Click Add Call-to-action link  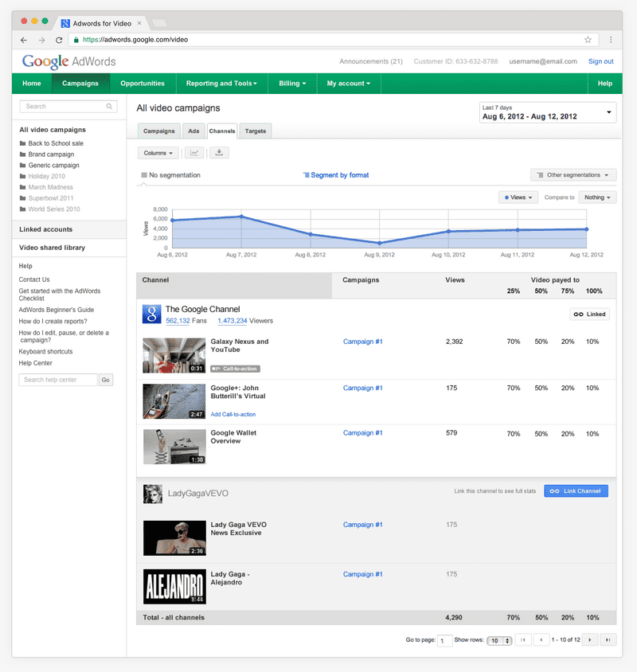click(x=233, y=415)
